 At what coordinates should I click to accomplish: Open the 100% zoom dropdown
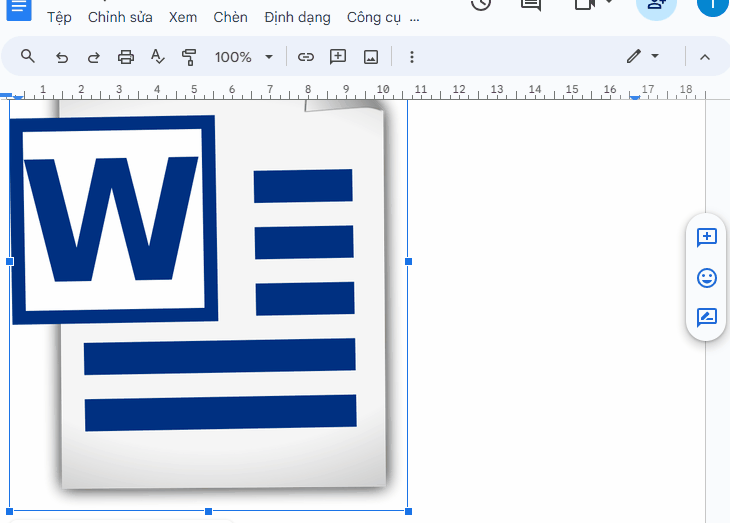pyautogui.click(x=243, y=57)
